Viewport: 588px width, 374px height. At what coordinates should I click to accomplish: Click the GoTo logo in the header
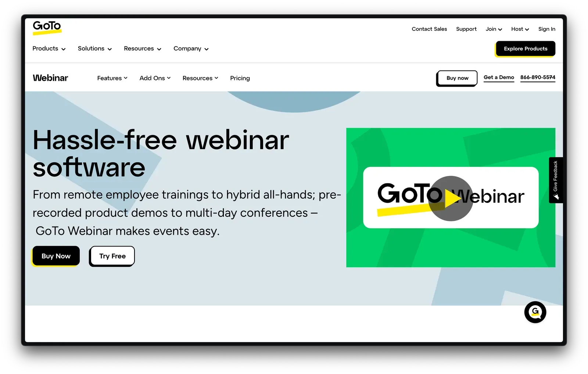click(x=47, y=28)
